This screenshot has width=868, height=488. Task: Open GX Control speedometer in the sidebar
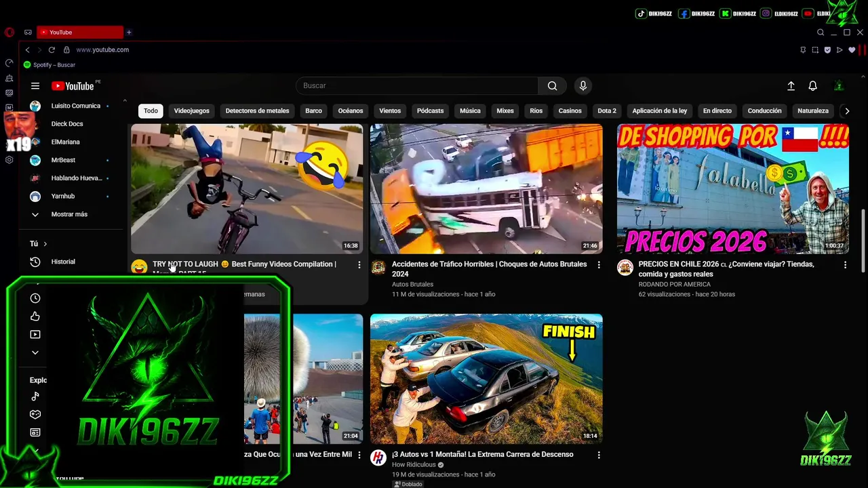9,63
